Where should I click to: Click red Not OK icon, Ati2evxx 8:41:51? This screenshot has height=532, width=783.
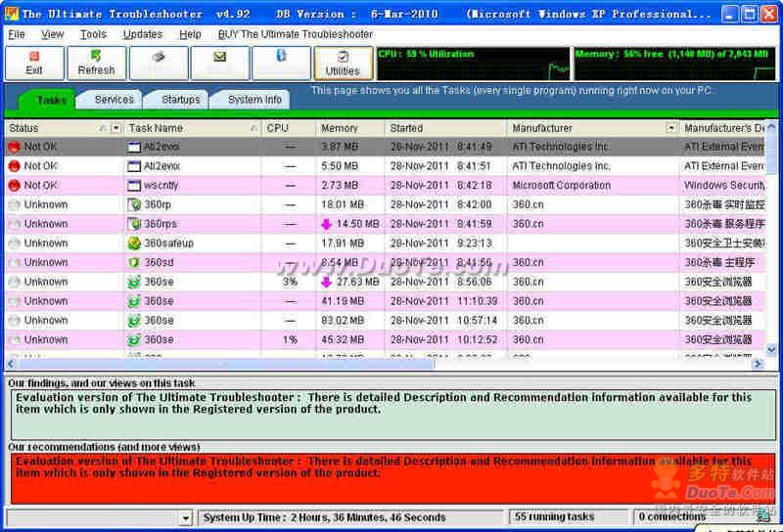coord(15,166)
